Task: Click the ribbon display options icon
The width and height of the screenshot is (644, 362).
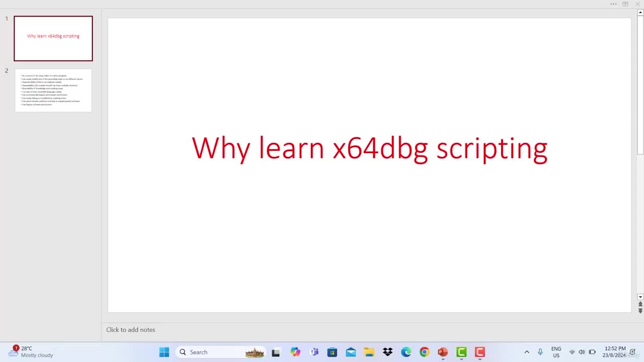Action: (x=625, y=4)
